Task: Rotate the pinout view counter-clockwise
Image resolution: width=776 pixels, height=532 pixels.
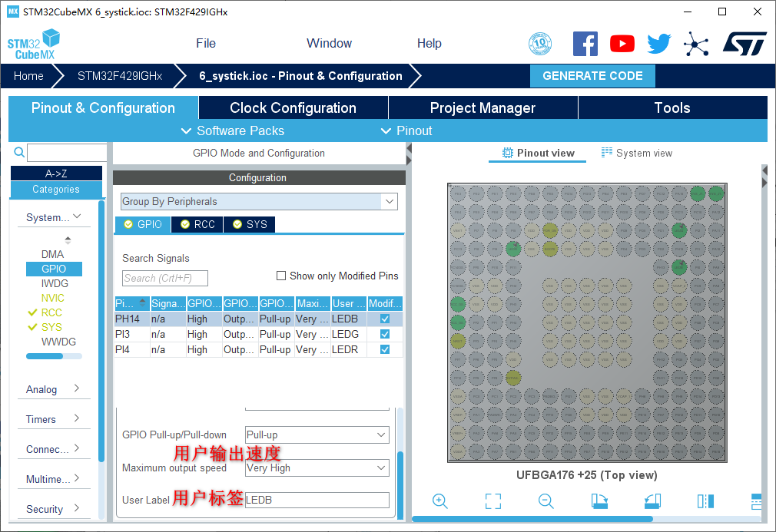Action: (652, 501)
